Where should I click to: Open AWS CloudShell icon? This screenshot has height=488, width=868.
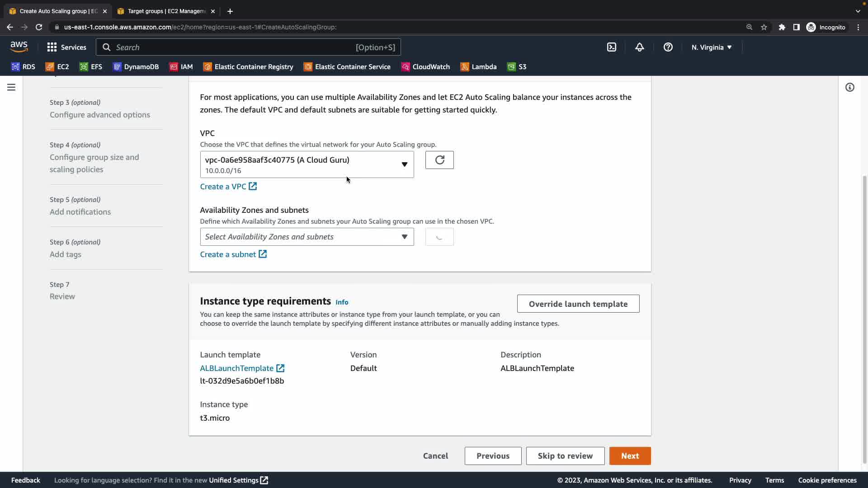[612, 47]
